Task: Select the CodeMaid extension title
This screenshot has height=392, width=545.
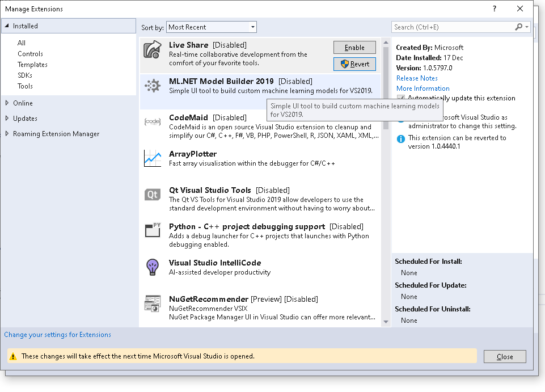Action: (188, 117)
